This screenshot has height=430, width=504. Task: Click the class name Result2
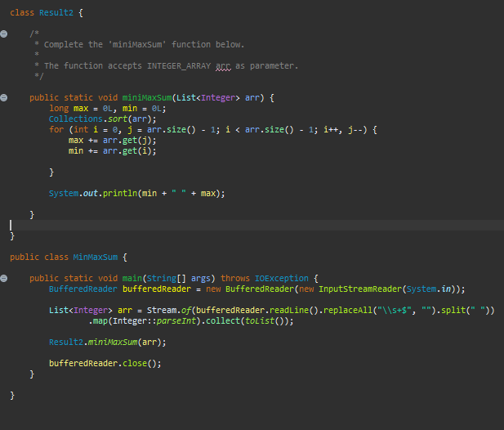coord(56,13)
